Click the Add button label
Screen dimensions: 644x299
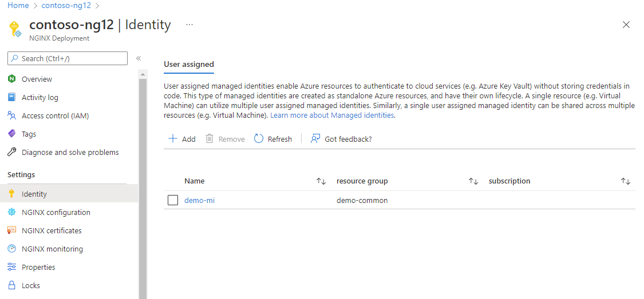tap(188, 139)
